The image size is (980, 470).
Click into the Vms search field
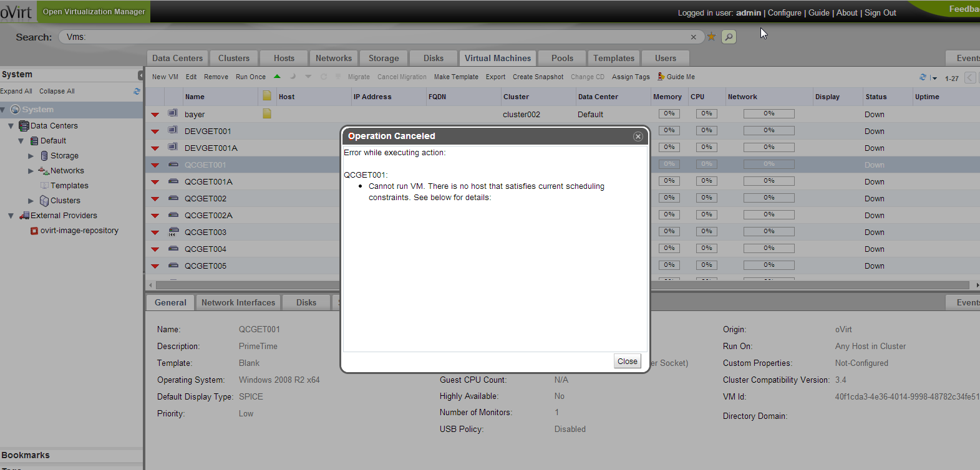pyautogui.click(x=374, y=37)
